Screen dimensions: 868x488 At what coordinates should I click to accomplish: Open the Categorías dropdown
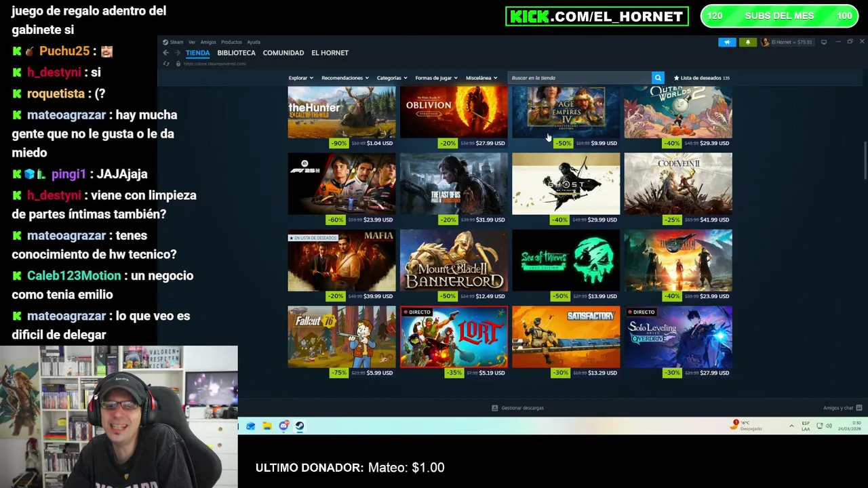393,78
